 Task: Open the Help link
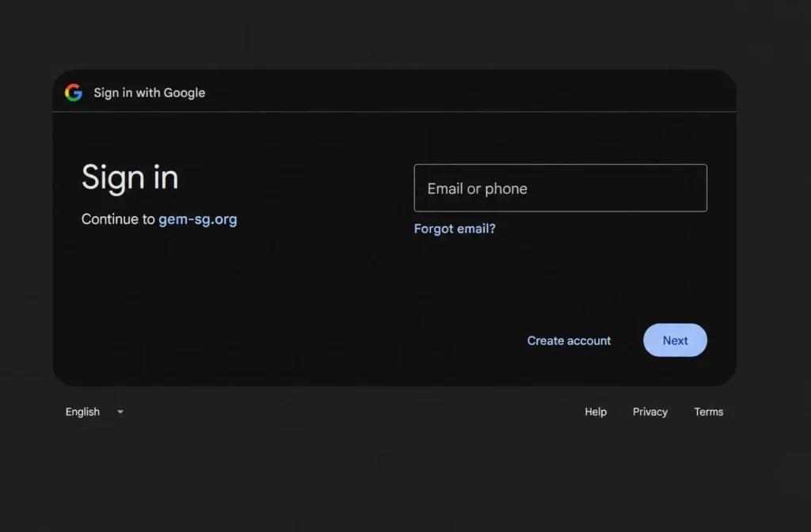(x=596, y=412)
